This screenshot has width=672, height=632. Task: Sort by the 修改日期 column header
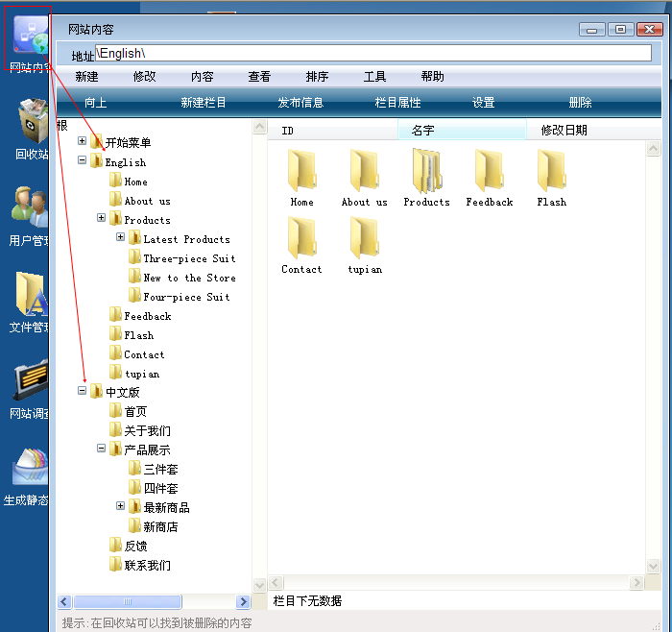coord(564,131)
